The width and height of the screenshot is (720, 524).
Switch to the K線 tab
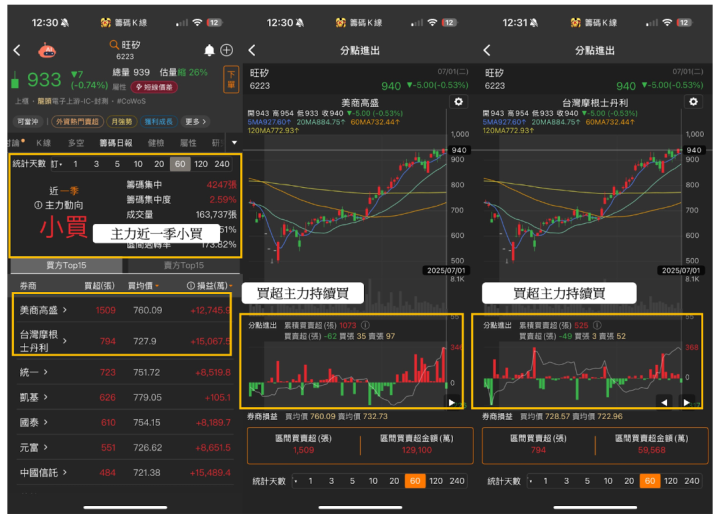[x=44, y=143]
